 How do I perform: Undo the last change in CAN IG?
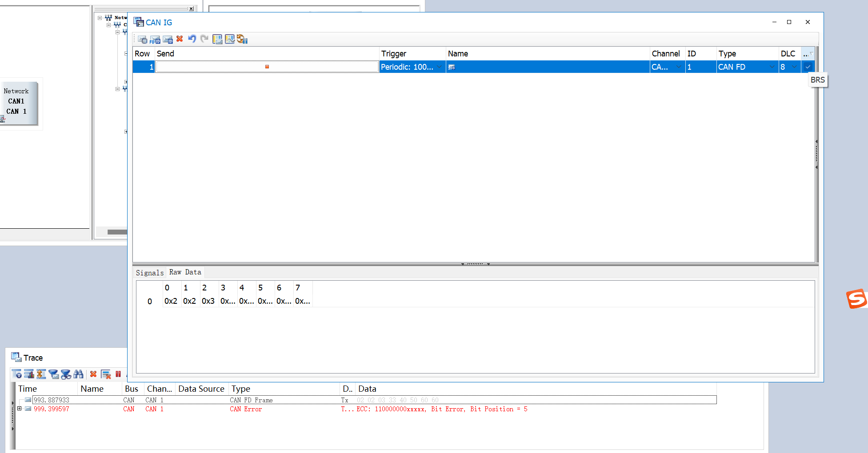[192, 39]
